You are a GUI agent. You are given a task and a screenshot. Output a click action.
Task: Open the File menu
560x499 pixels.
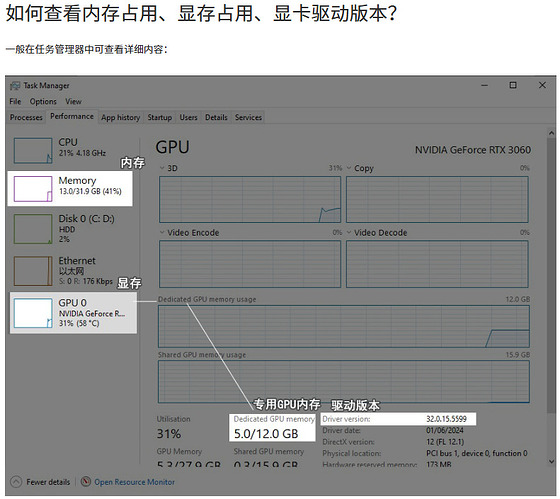point(15,101)
